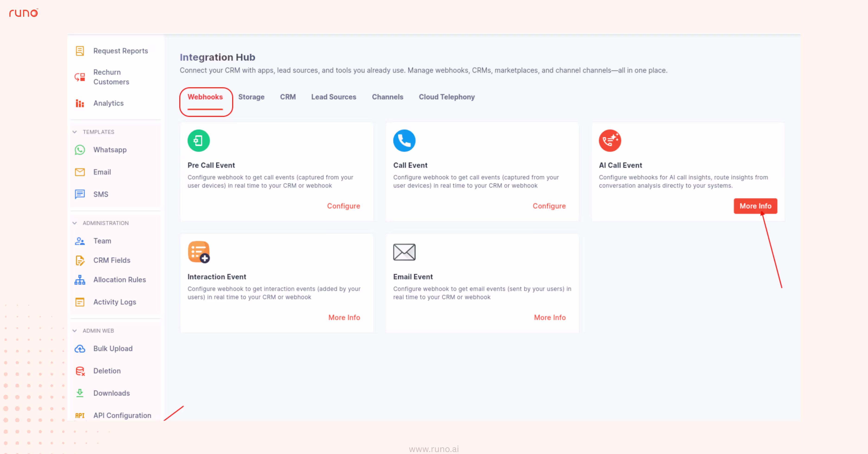The image size is (868, 454).
Task: Click the blue Call Event phone icon
Action: click(x=404, y=140)
